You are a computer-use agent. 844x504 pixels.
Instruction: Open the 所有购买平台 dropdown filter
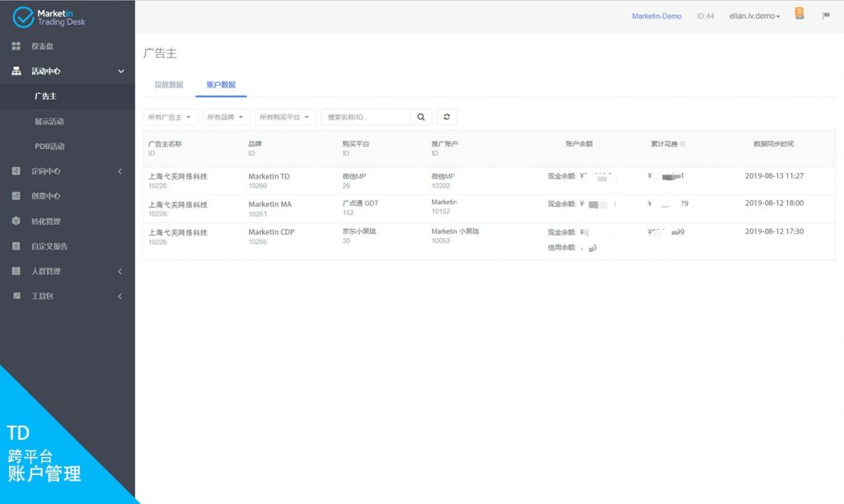click(285, 117)
